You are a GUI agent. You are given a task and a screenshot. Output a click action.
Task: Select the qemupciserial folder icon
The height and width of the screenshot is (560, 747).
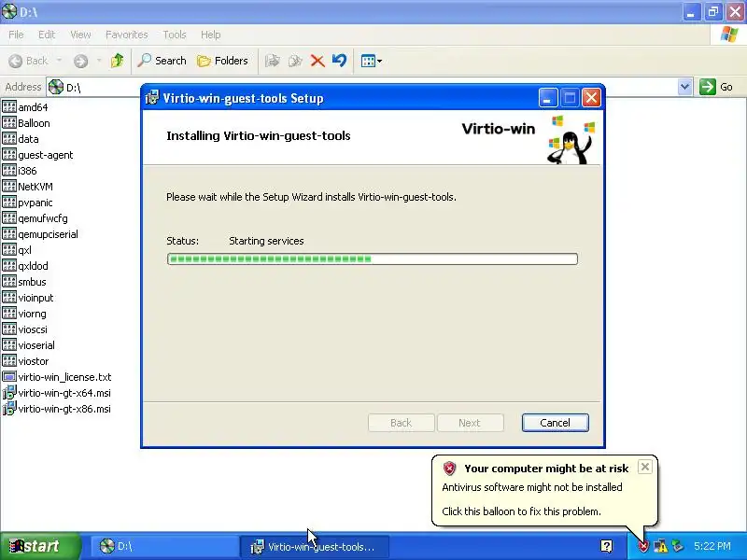coord(9,234)
